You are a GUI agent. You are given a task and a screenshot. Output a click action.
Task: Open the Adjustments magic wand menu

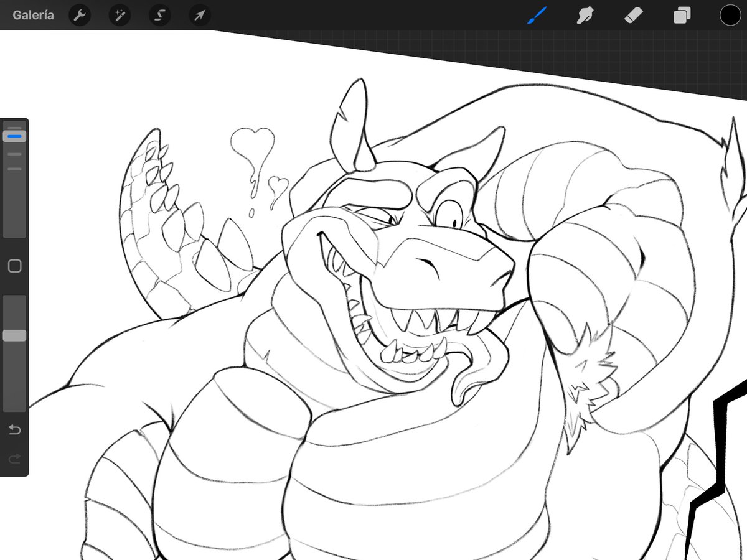[120, 15]
